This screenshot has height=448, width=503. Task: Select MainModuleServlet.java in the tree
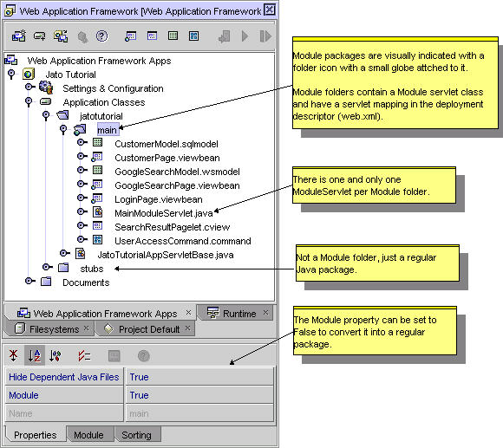pyautogui.click(x=164, y=213)
